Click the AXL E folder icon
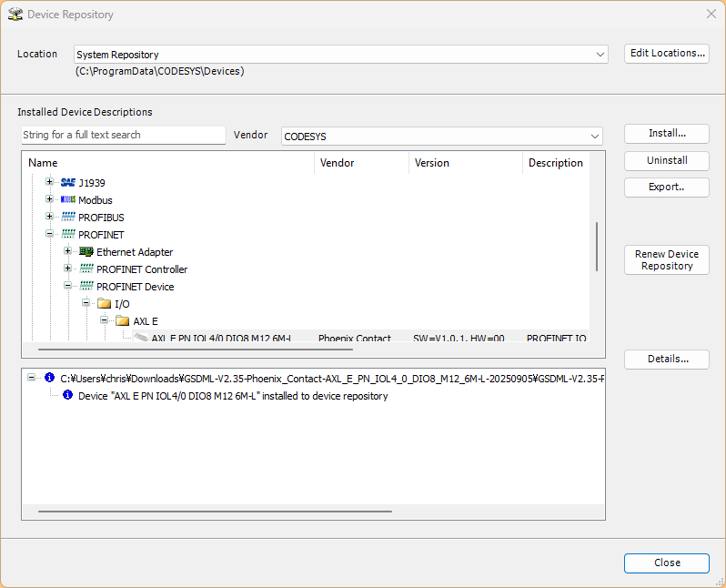726x588 pixels. [x=122, y=321]
